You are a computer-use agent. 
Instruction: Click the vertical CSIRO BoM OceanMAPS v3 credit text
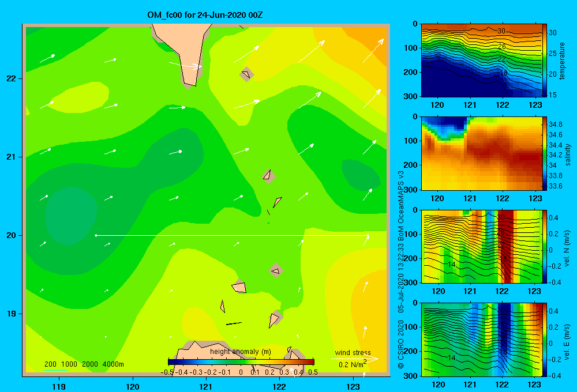[401, 270]
